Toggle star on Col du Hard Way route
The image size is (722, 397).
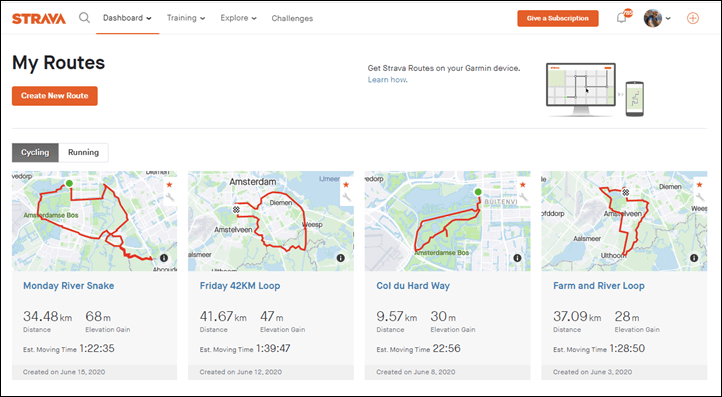click(x=523, y=185)
